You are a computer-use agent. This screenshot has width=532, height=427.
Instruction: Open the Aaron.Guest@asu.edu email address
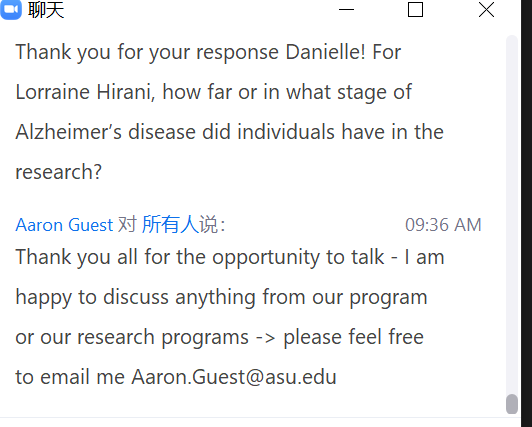pos(234,377)
